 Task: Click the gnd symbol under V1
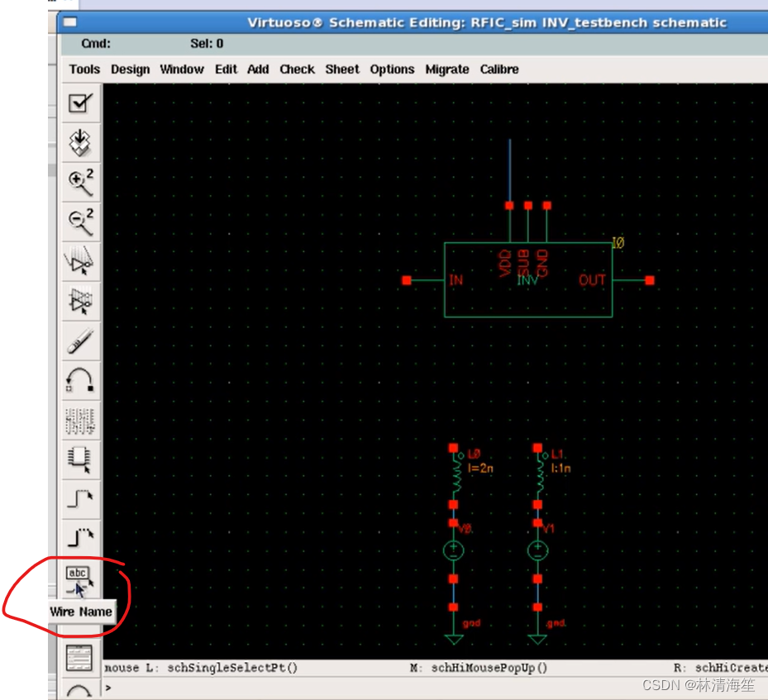[538, 639]
